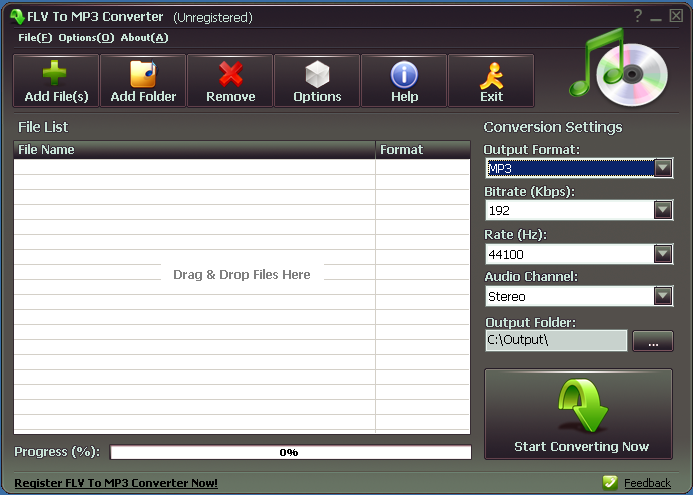Click the Format column header
The height and width of the screenshot is (495, 693).
423,150
